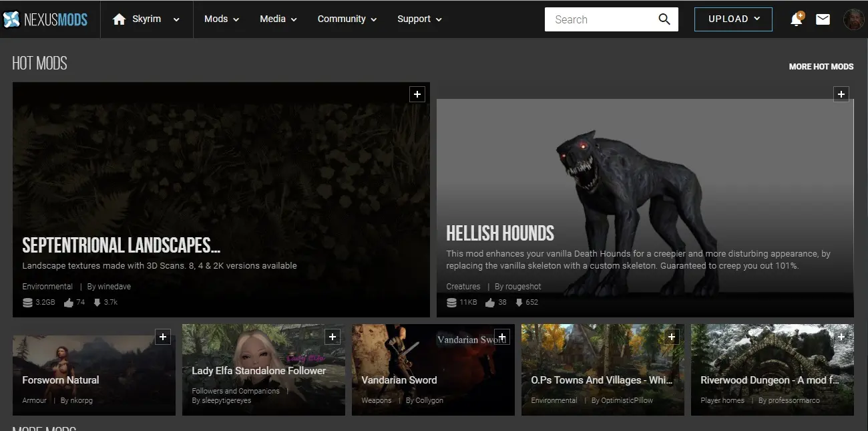Visit author Collygon's profile
Viewport: 868px width, 431px height.
coord(429,400)
